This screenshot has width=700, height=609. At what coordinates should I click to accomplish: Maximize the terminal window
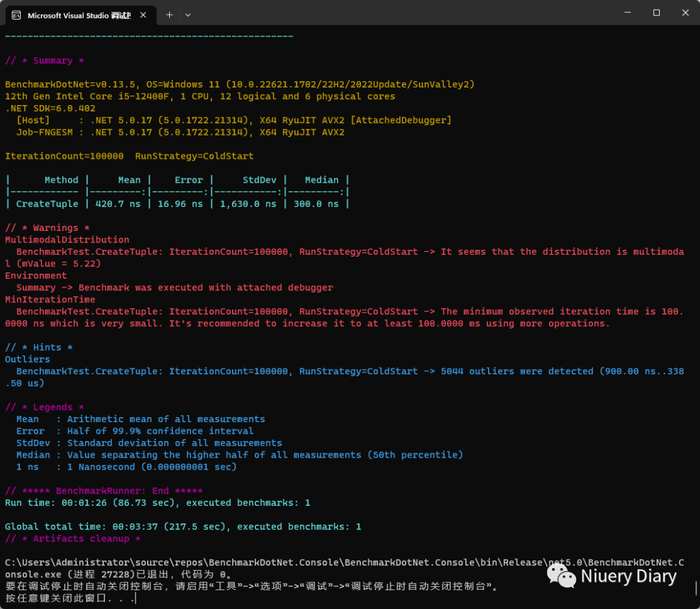click(656, 12)
